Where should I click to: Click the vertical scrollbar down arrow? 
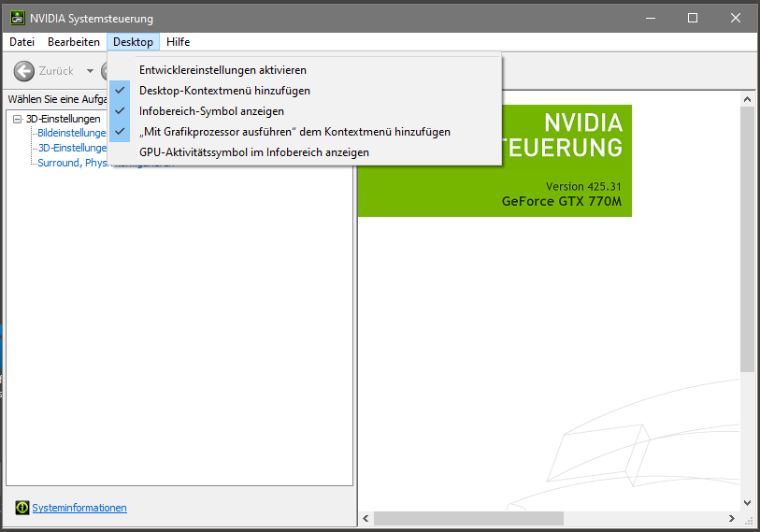748,503
